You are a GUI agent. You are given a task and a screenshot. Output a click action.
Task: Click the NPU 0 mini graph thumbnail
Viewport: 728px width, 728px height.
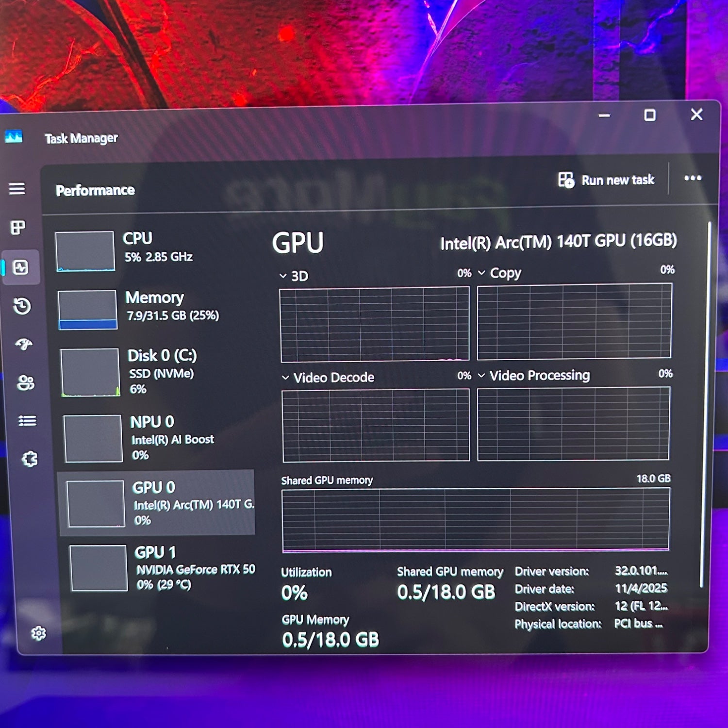[x=93, y=439]
